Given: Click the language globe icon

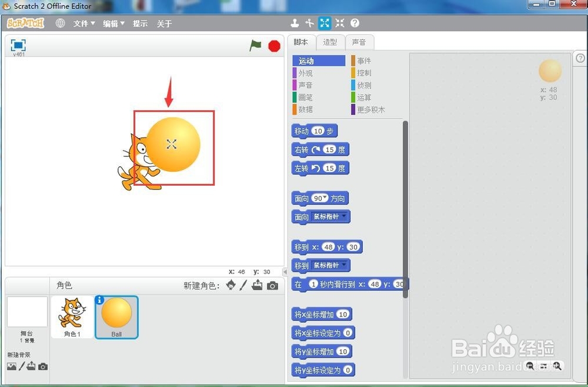Looking at the screenshot, I should pos(60,24).
